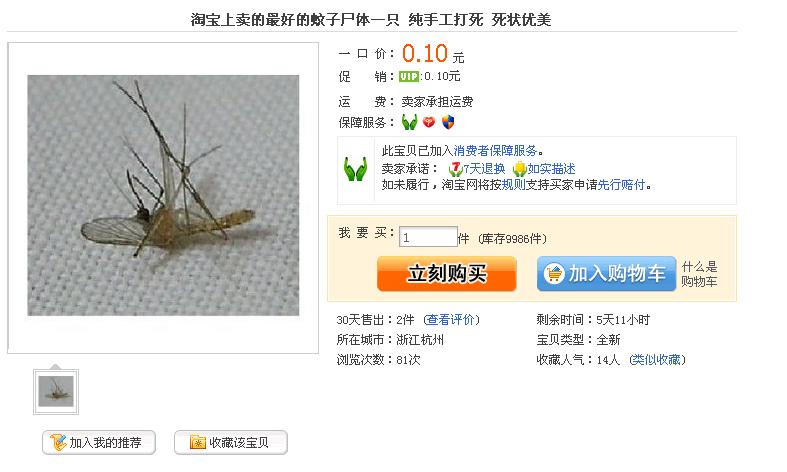The height and width of the screenshot is (472, 787).
Task: Focus the purchase quantity input field
Action: pyautogui.click(x=428, y=237)
